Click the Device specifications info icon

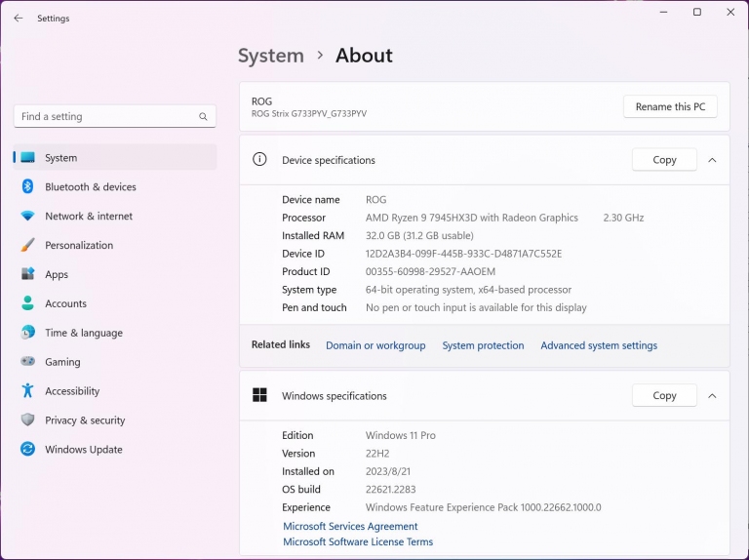click(259, 159)
